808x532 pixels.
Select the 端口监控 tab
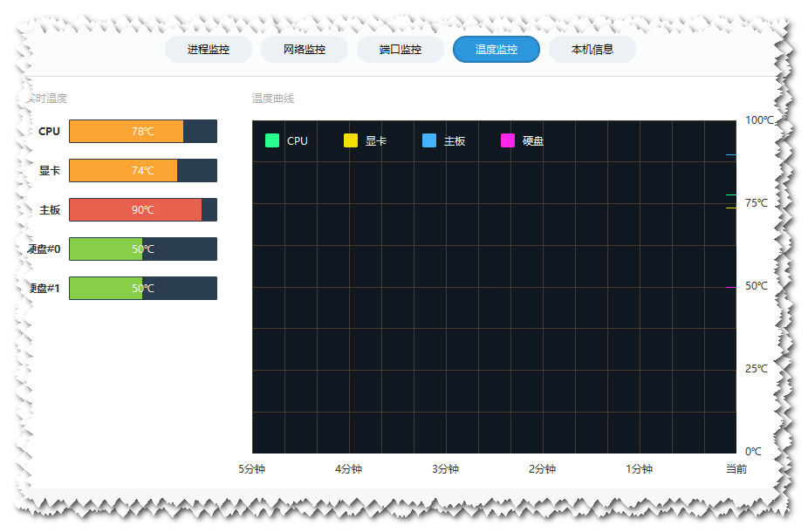pyautogui.click(x=401, y=50)
